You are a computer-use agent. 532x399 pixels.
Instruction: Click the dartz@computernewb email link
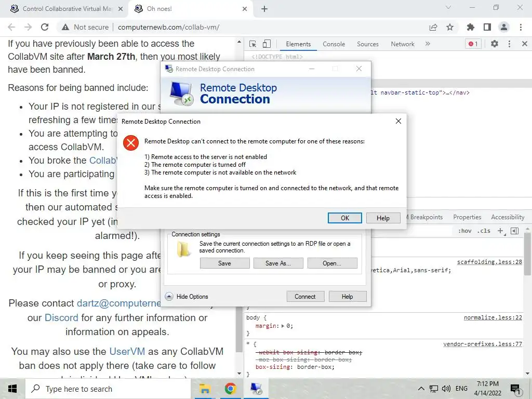pyautogui.click(x=119, y=303)
